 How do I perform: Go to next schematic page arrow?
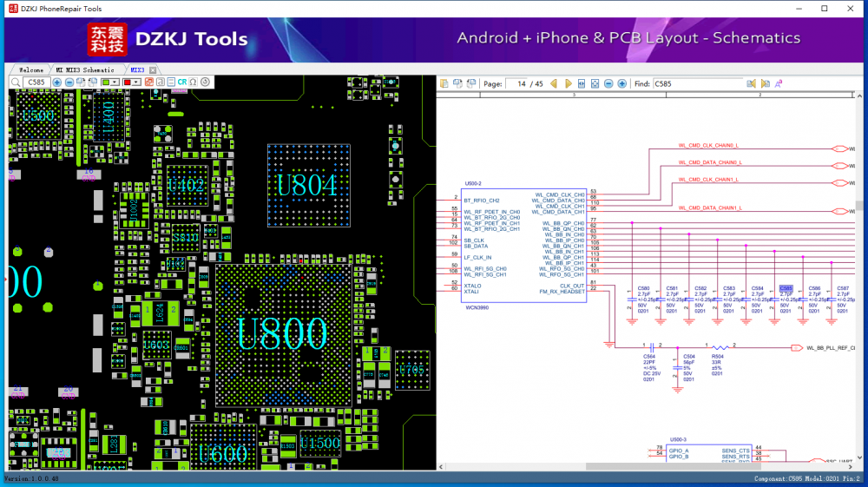[569, 84]
